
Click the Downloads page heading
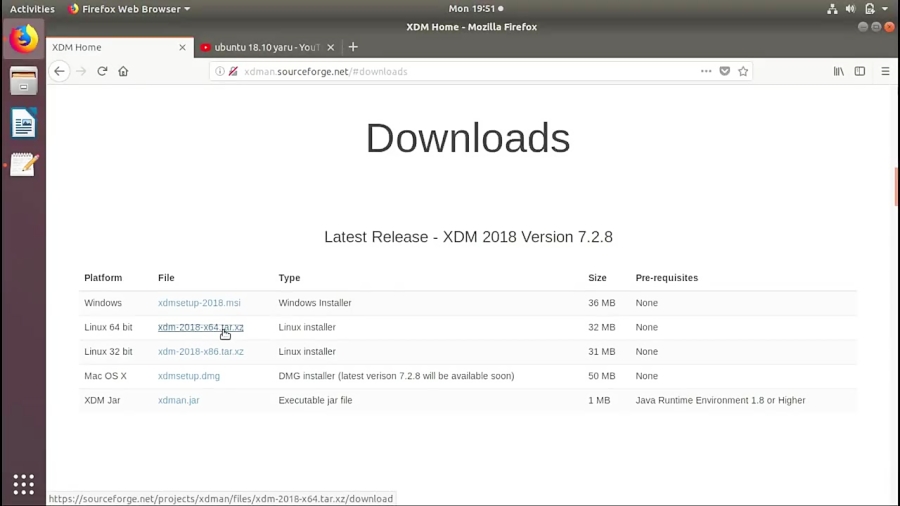[468, 138]
